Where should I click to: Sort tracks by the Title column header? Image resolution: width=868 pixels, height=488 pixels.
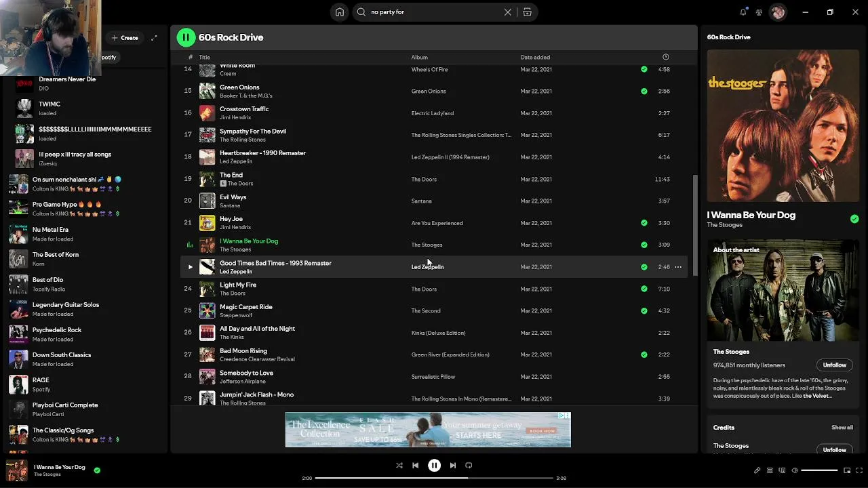tap(204, 58)
